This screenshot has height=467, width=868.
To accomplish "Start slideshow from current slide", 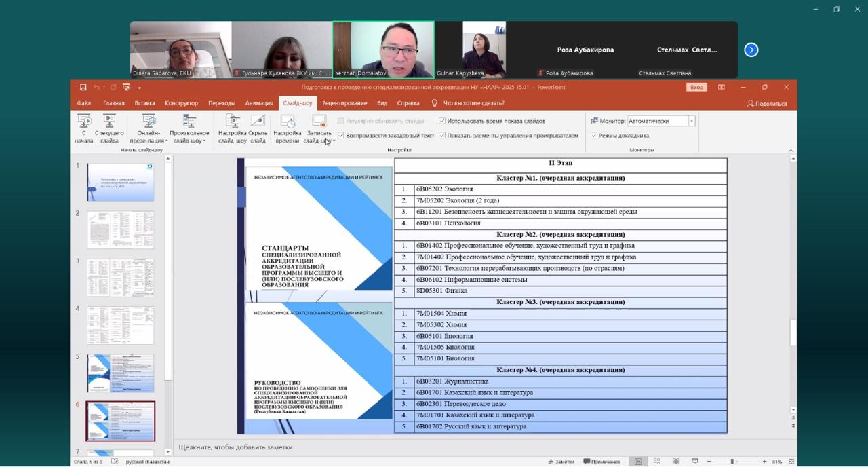I will pyautogui.click(x=109, y=128).
